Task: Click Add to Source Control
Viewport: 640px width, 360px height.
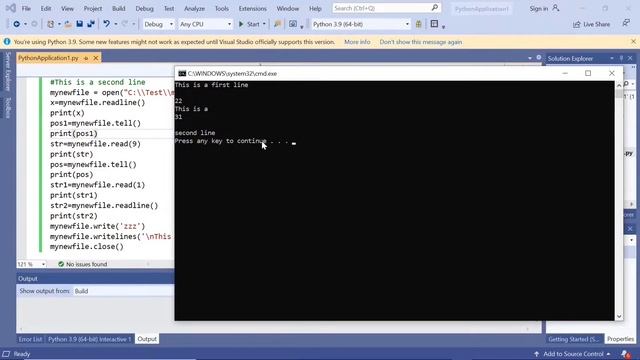Action: [x=573, y=354]
